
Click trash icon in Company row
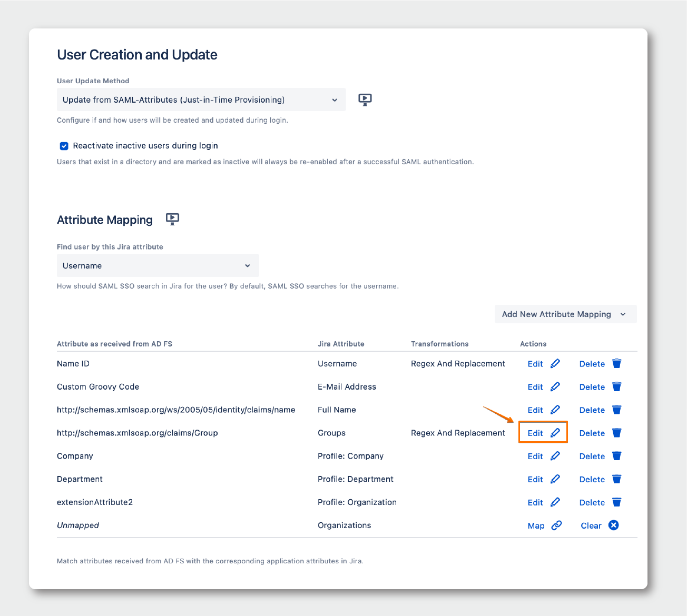[x=617, y=456]
